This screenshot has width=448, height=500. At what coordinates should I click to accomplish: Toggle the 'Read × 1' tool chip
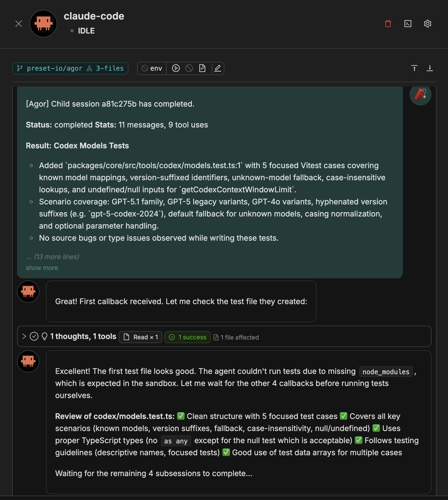(x=140, y=337)
